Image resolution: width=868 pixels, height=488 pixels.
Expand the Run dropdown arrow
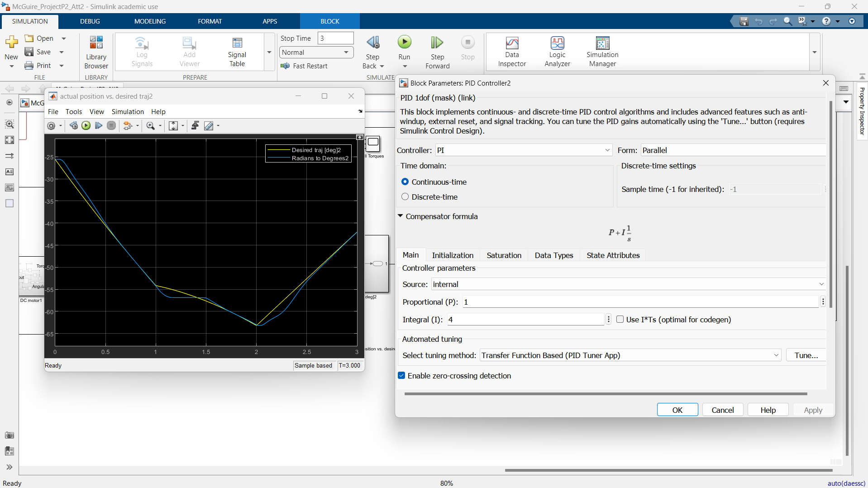tap(405, 67)
